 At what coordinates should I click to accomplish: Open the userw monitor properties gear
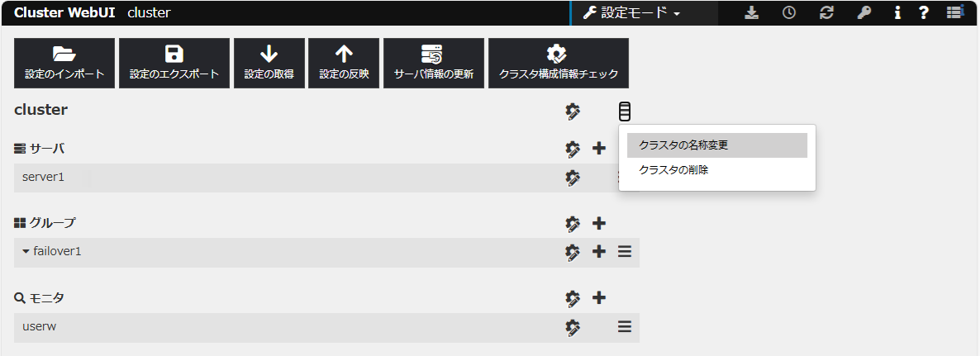573,327
